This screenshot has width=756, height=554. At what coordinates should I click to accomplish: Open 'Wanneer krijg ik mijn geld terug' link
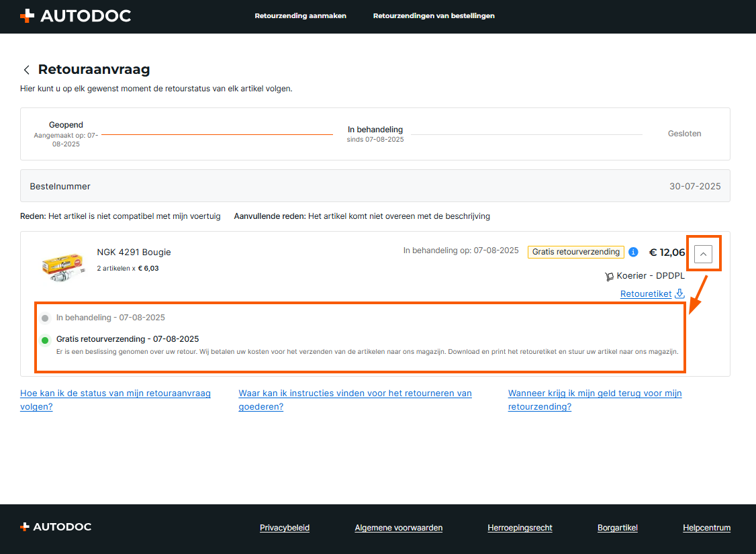click(594, 400)
